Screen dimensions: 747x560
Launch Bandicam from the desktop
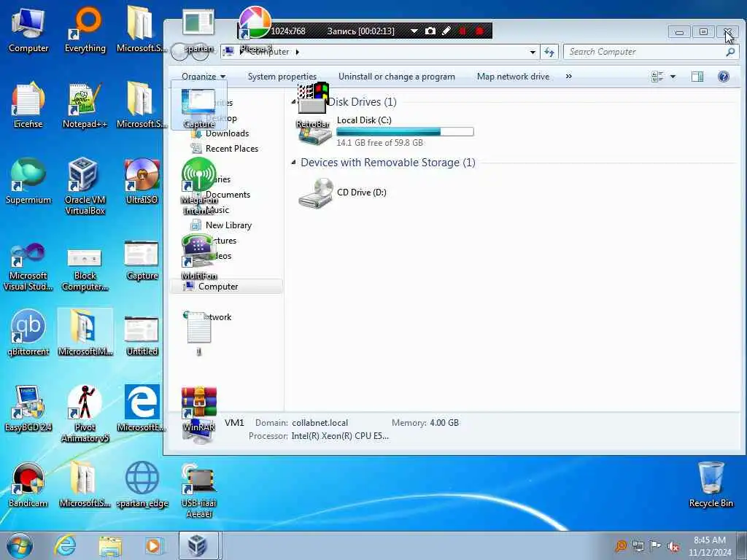click(28, 485)
